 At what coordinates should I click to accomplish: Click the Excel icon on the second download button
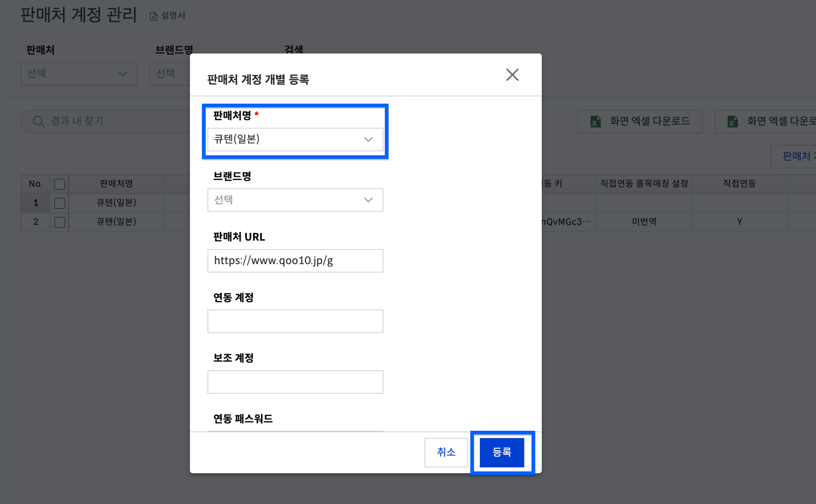tap(732, 121)
